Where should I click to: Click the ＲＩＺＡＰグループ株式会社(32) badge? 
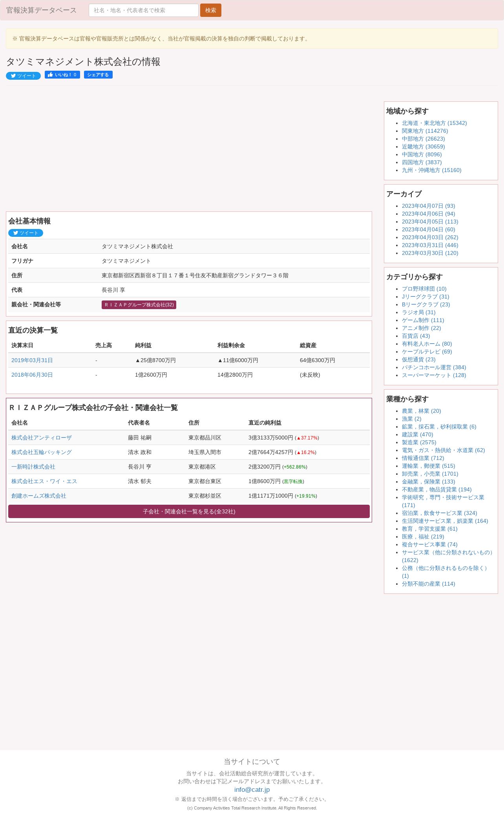139,305
